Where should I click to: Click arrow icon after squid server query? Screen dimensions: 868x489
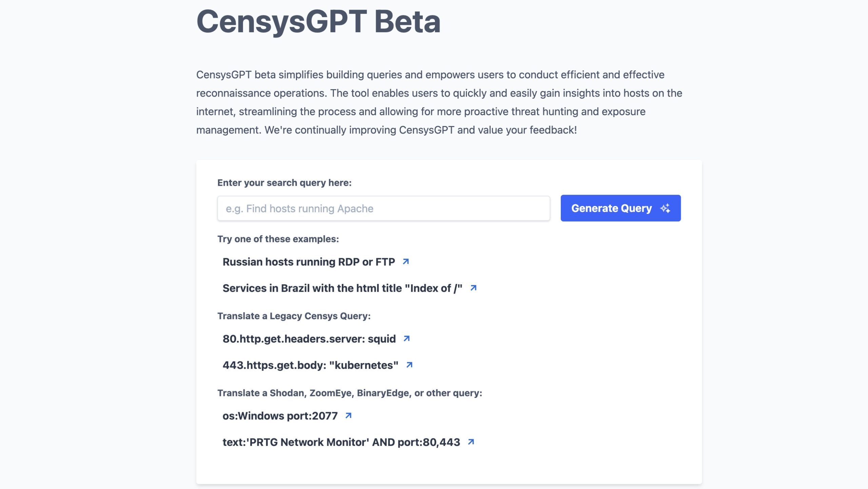(407, 339)
